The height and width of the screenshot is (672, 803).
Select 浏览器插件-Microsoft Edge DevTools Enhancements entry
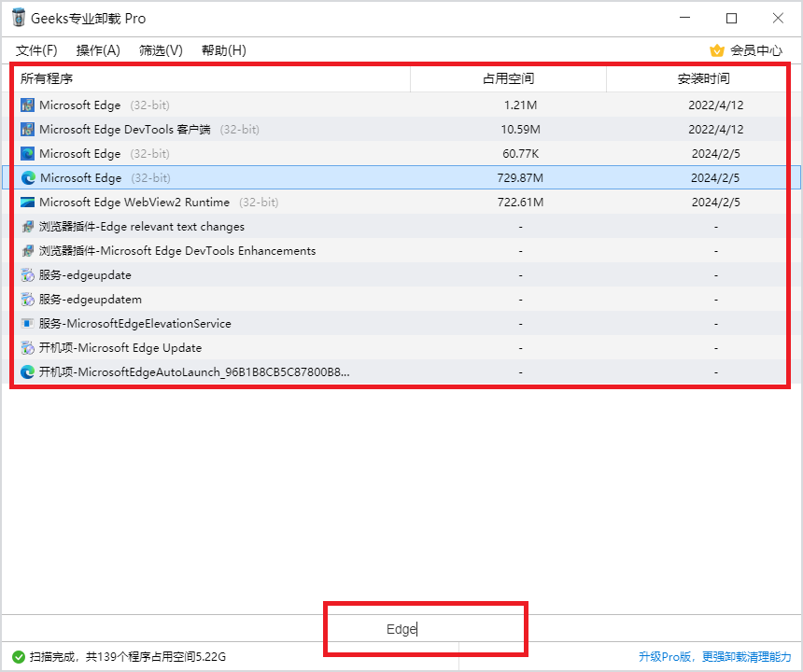[400, 251]
